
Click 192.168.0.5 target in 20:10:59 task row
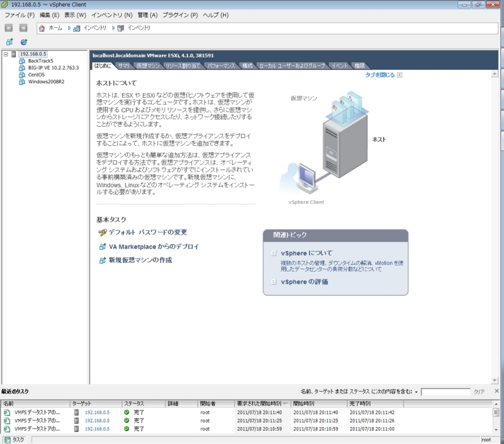coord(97,429)
